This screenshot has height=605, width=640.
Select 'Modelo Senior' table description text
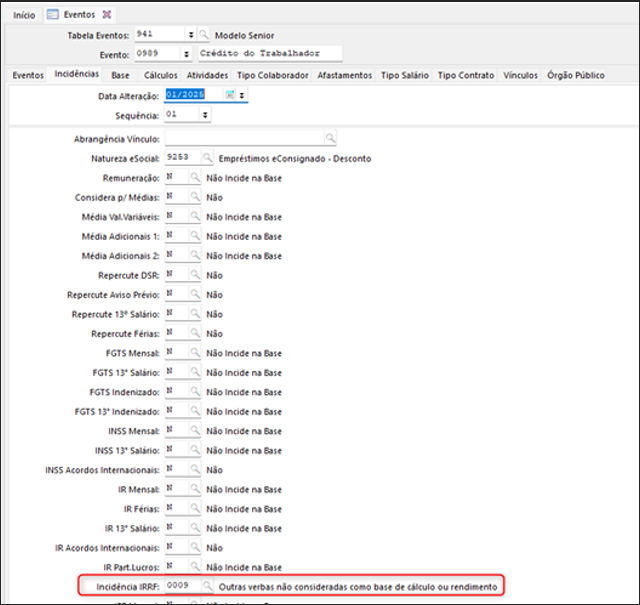pos(244,36)
